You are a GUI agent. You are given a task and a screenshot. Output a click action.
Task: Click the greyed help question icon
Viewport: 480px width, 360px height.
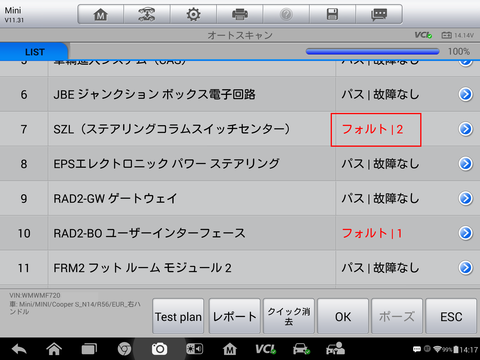coord(286,14)
